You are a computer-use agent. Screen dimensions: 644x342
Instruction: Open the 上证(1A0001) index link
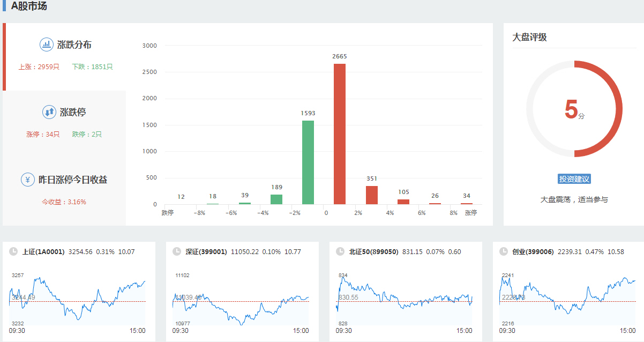coord(43,251)
